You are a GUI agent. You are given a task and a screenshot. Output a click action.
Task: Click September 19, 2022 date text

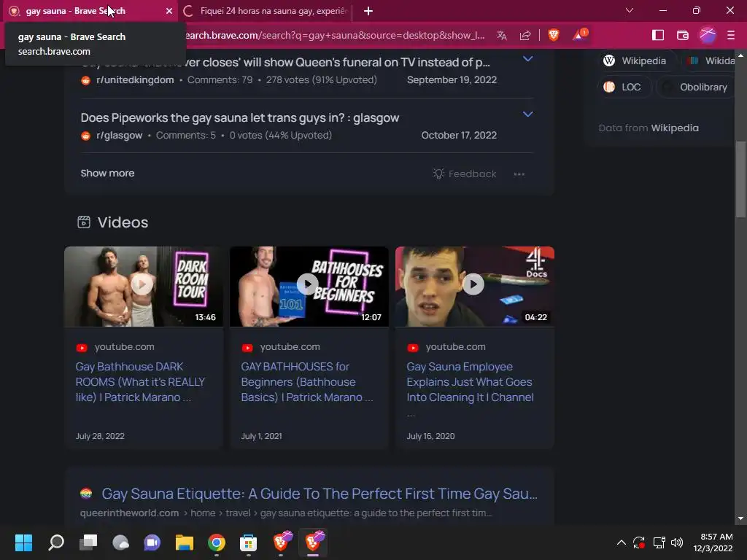[452, 80]
